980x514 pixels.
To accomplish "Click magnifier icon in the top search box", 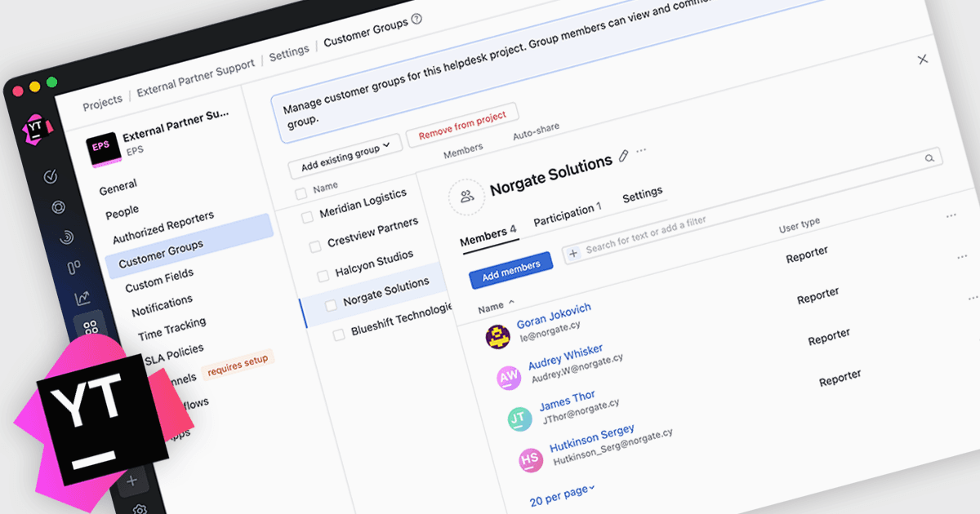I will coord(929,158).
